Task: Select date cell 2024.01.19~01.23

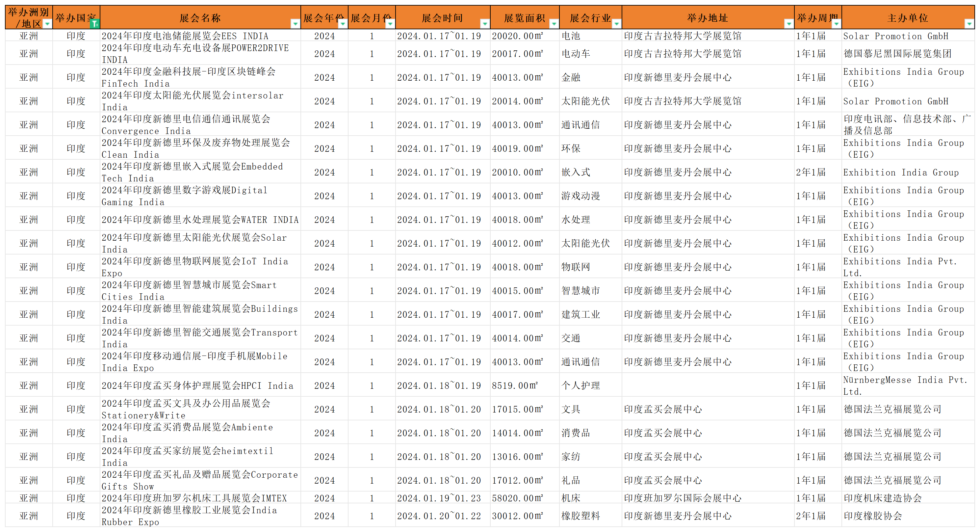Action: pyautogui.click(x=443, y=498)
